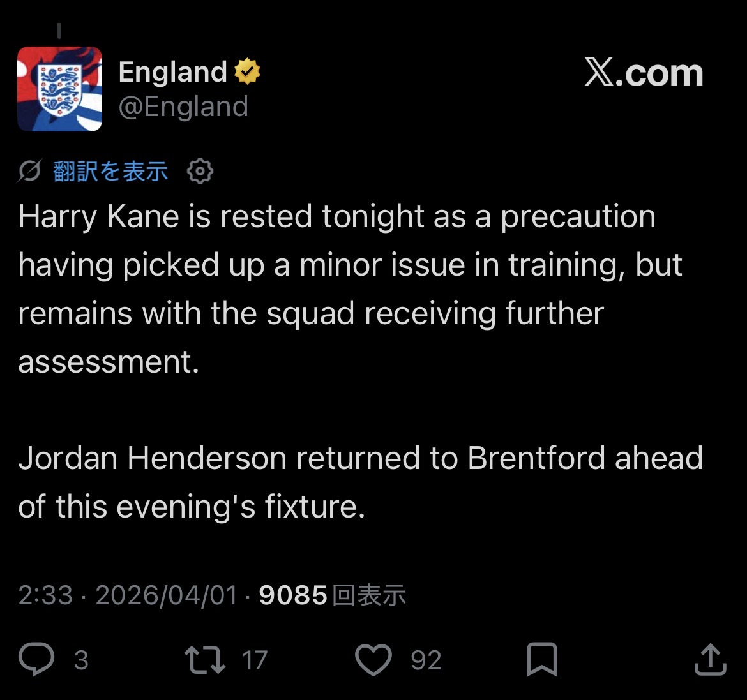
Task: Share the post via upload icon
Action: pos(711,659)
